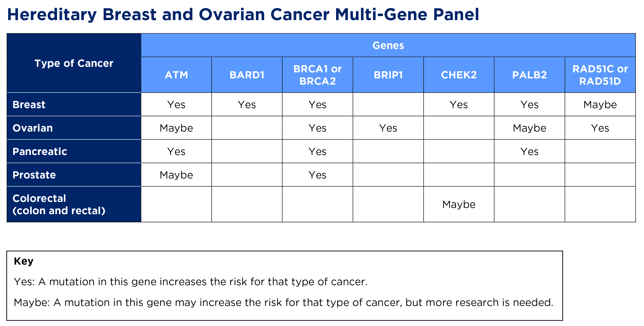Click the Ovarian row label
This screenshot has width=644, height=326.
point(33,128)
